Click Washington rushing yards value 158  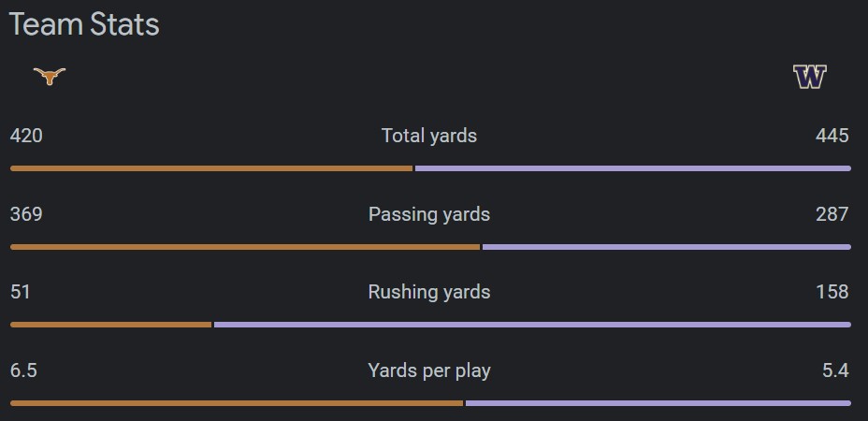[x=832, y=292]
